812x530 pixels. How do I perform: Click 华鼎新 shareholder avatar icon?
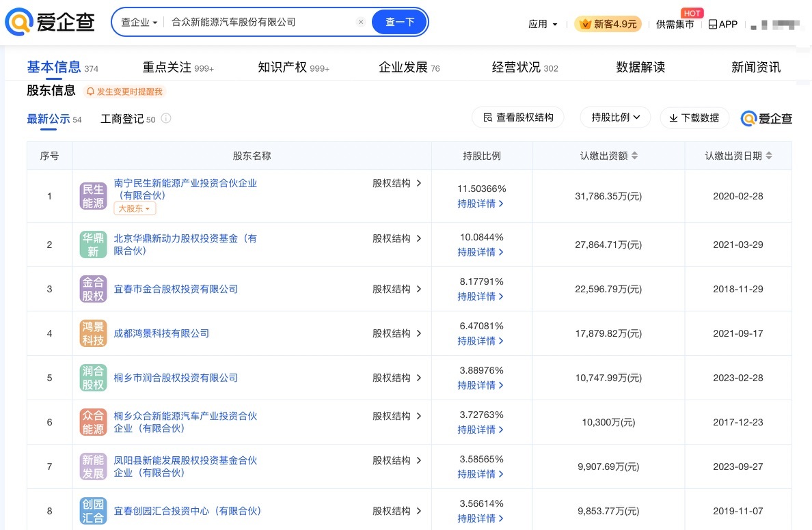coord(93,245)
